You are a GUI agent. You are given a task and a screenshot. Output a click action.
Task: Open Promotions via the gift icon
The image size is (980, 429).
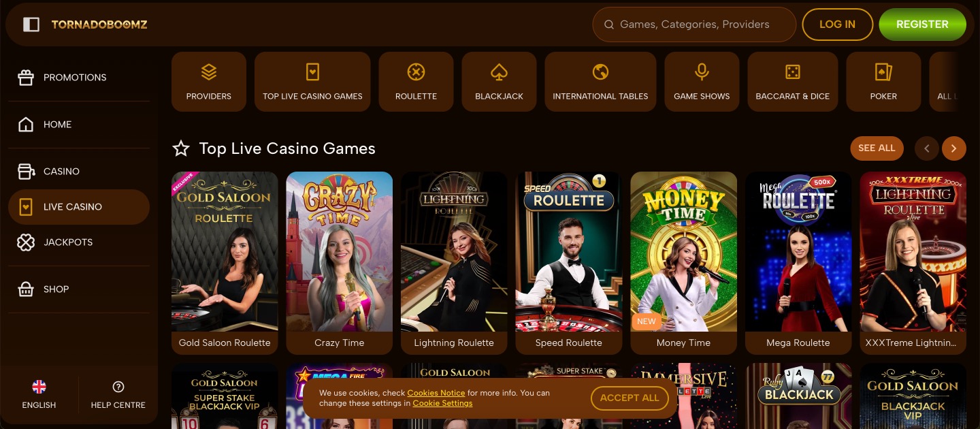click(x=26, y=78)
